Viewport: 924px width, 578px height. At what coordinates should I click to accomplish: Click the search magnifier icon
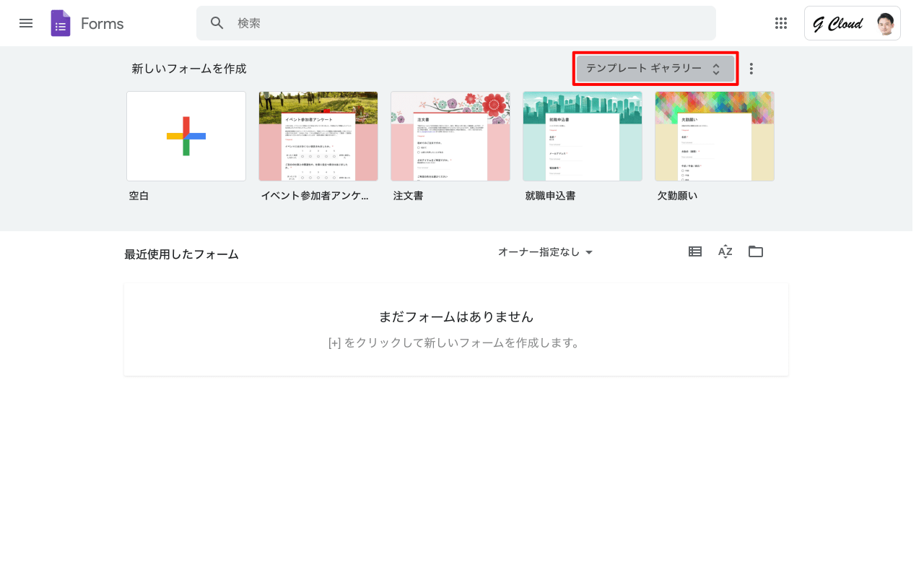point(217,23)
